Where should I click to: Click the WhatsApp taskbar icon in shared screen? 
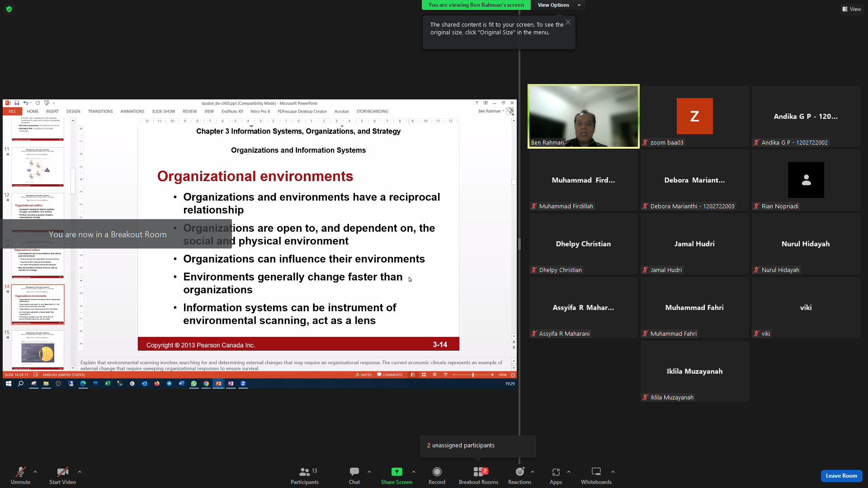tap(194, 384)
